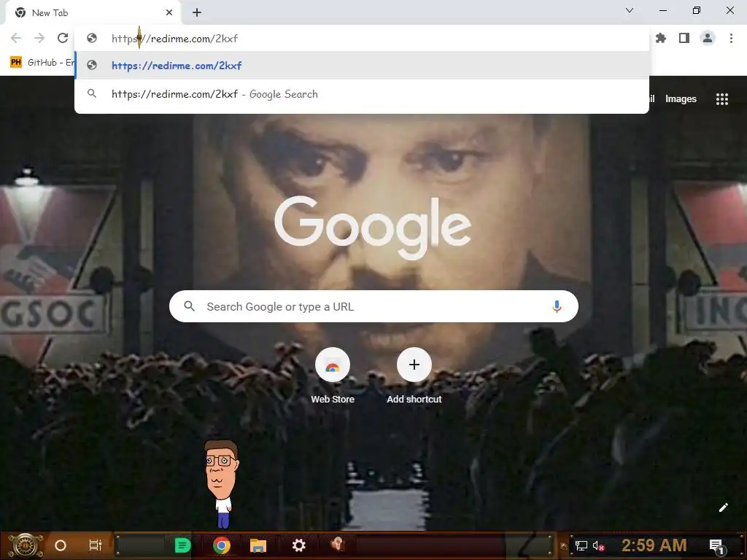Viewport: 747px width, 560px height.
Task: Click the Add shortcut button
Action: click(x=414, y=376)
